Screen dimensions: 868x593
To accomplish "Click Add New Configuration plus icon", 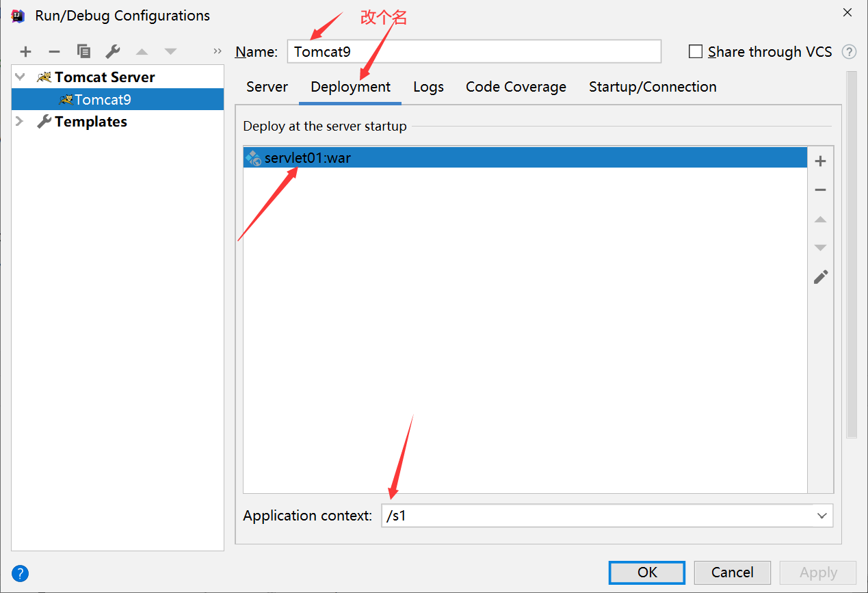I will (25, 51).
